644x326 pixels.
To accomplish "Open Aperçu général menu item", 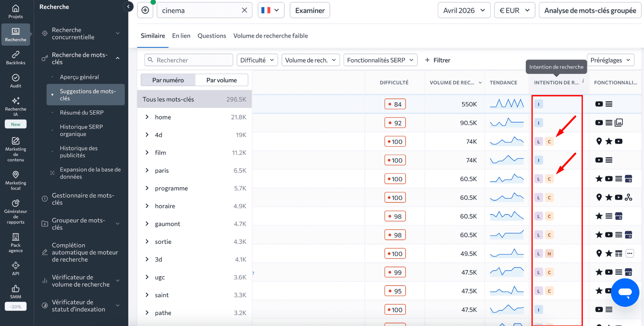I will point(79,77).
